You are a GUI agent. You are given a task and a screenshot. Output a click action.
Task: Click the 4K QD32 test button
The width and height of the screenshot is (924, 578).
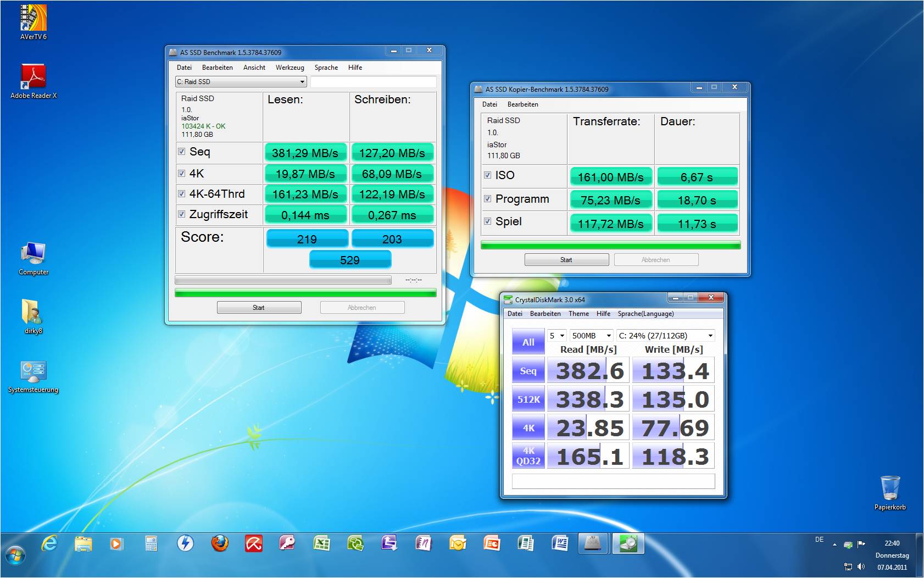[528, 456]
